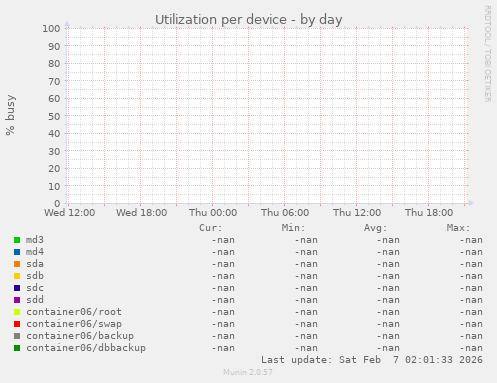Viewport: 497px width, 383px height.
Task: Select the container06/root legend label
Action: (x=74, y=312)
